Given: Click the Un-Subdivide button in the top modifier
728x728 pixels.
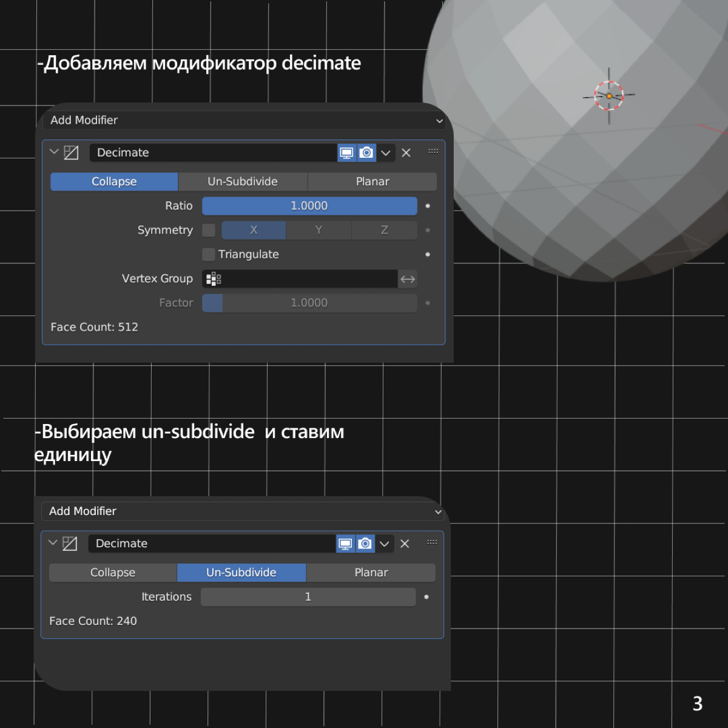Looking at the screenshot, I should [x=243, y=181].
